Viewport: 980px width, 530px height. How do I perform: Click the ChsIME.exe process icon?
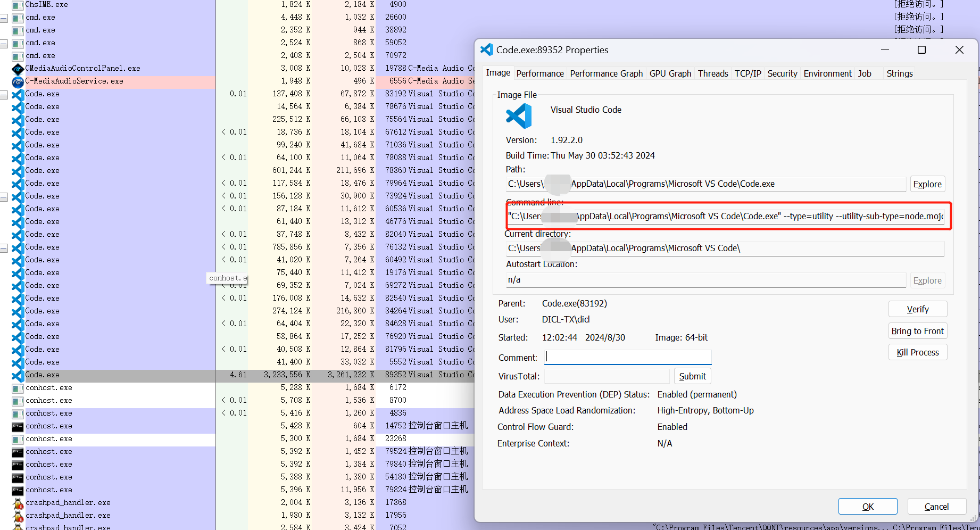(x=18, y=5)
